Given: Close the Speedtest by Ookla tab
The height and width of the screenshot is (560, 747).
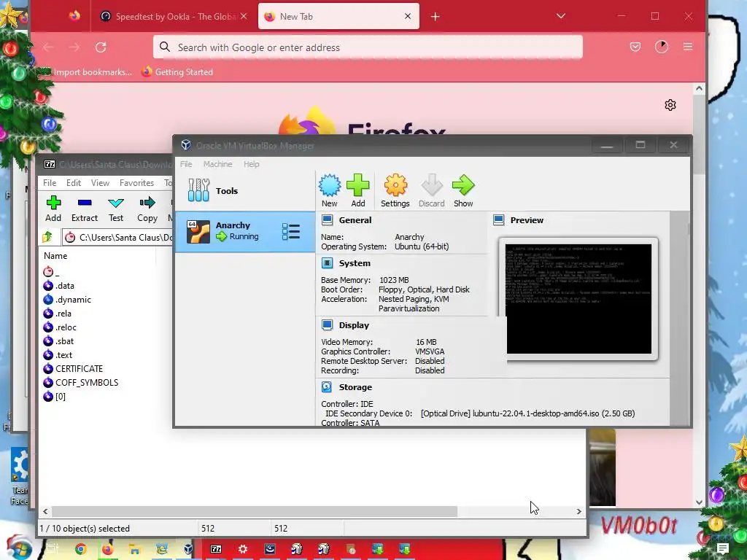Looking at the screenshot, I should coord(244,16).
